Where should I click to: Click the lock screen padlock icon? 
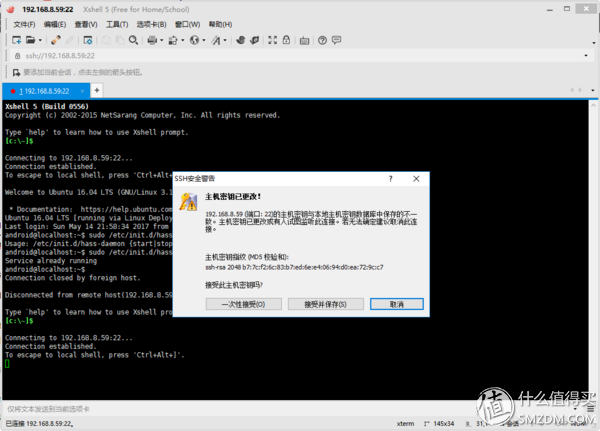[x=286, y=40]
